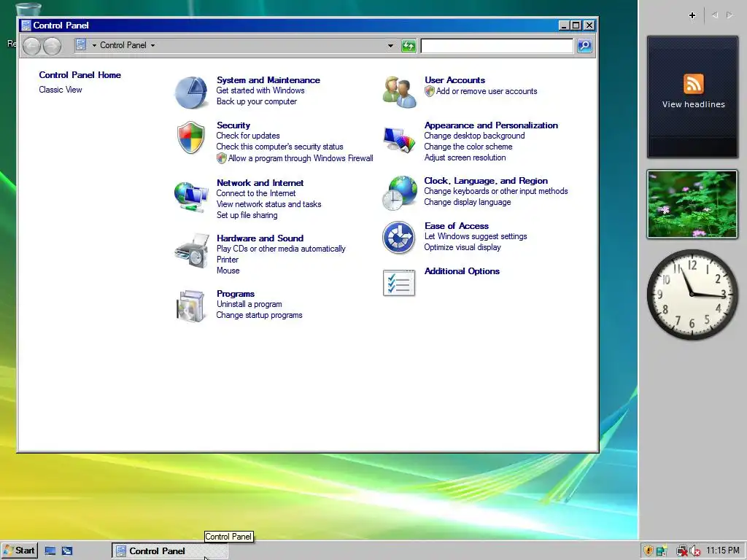Click the Forward navigation arrow button

(52, 46)
